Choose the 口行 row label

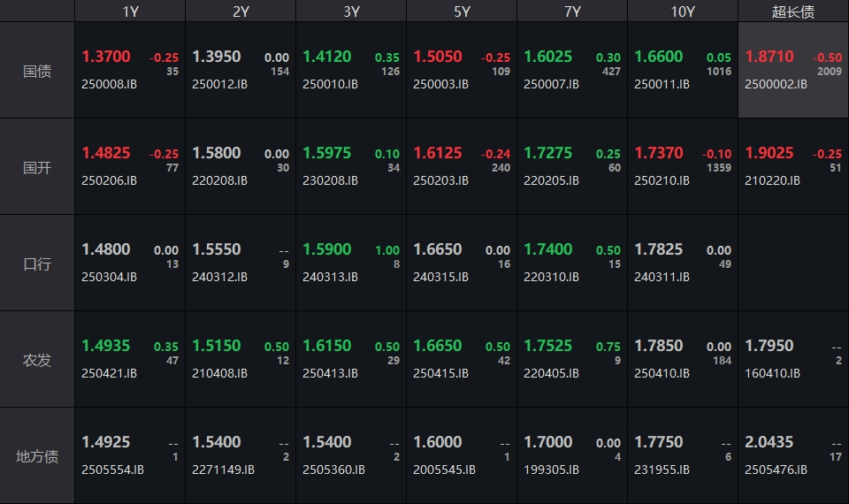coord(37,263)
